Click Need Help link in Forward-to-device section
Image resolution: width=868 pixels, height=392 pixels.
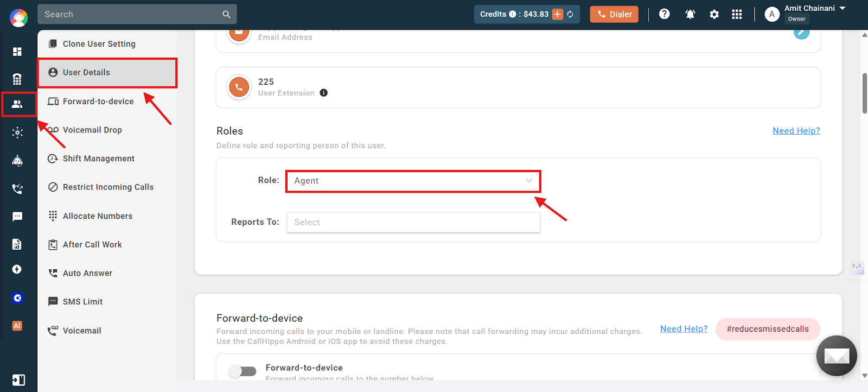click(684, 329)
